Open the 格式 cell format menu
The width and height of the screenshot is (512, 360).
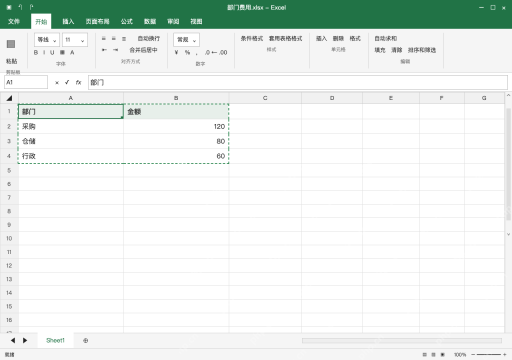click(355, 39)
